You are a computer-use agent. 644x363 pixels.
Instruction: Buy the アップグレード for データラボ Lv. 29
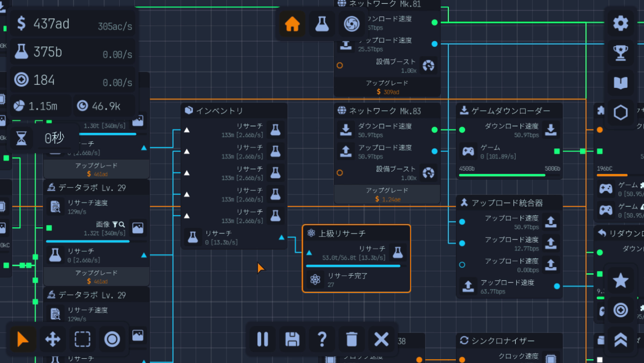click(x=95, y=275)
